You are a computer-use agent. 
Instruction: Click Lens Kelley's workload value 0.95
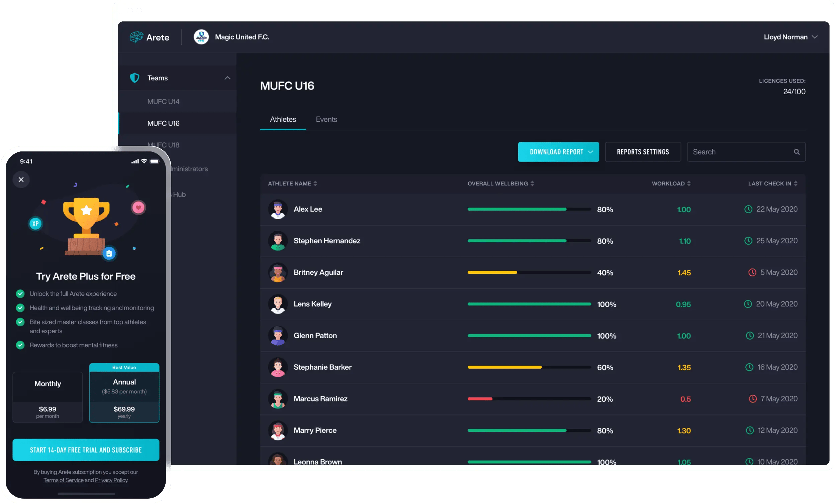[683, 304]
